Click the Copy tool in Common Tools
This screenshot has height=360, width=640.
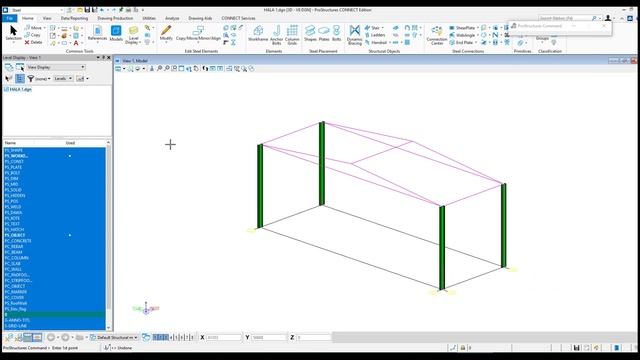[x=32, y=35]
